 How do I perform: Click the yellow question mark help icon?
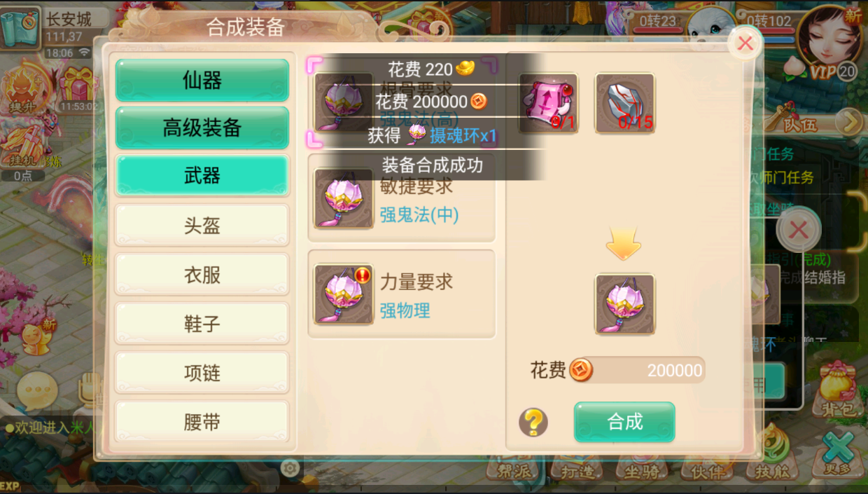click(x=533, y=423)
